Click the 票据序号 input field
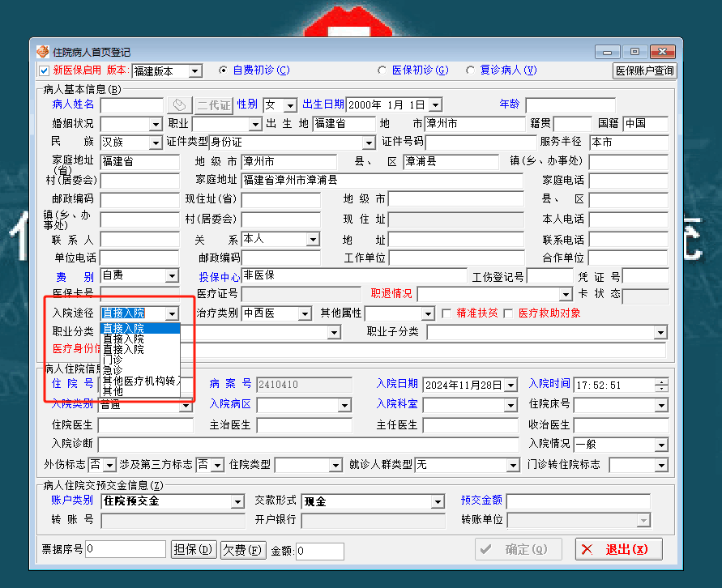The width and height of the screenshot is (722, 588). [x=126, y=549]
